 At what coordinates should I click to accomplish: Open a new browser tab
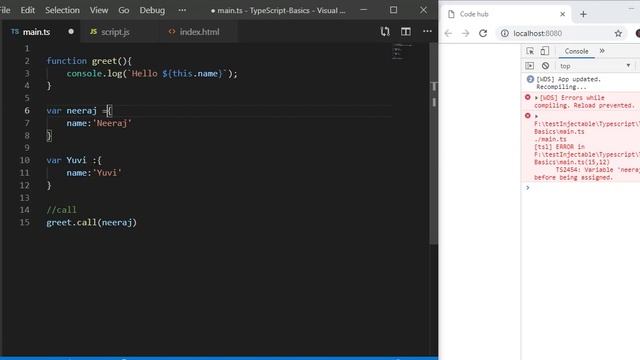[x=583, y=14]
